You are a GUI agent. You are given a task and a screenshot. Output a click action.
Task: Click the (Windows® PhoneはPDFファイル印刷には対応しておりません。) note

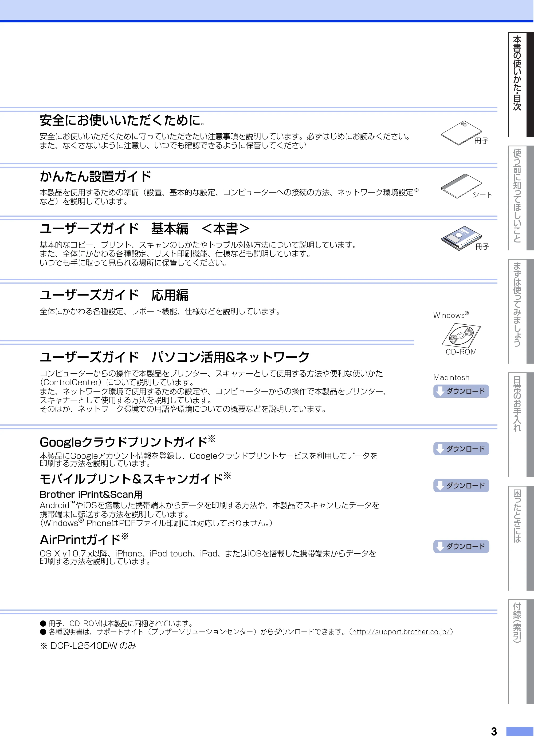coord(156,523)
